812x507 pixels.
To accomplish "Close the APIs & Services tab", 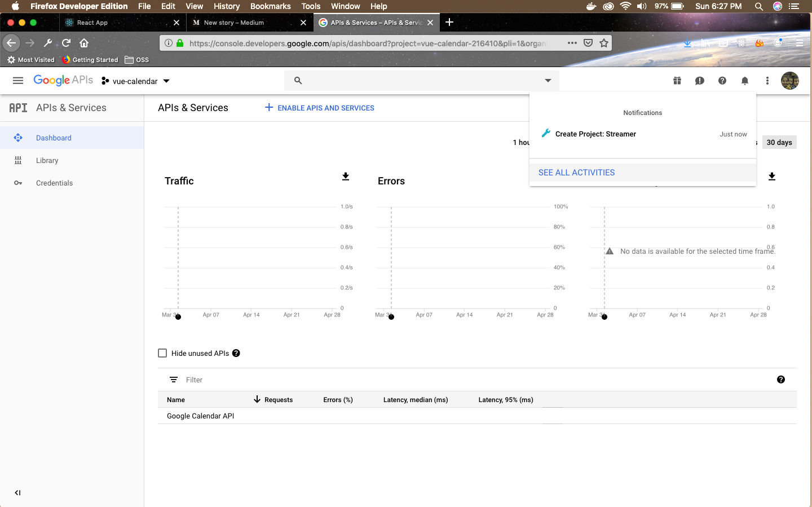I will click(x=430, y=23).
